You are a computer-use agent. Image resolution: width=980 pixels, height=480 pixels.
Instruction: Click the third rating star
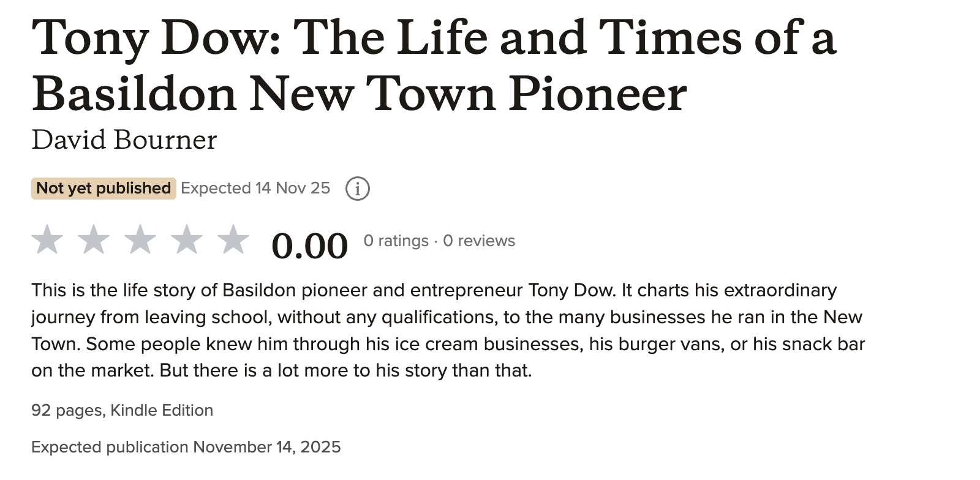140,239
